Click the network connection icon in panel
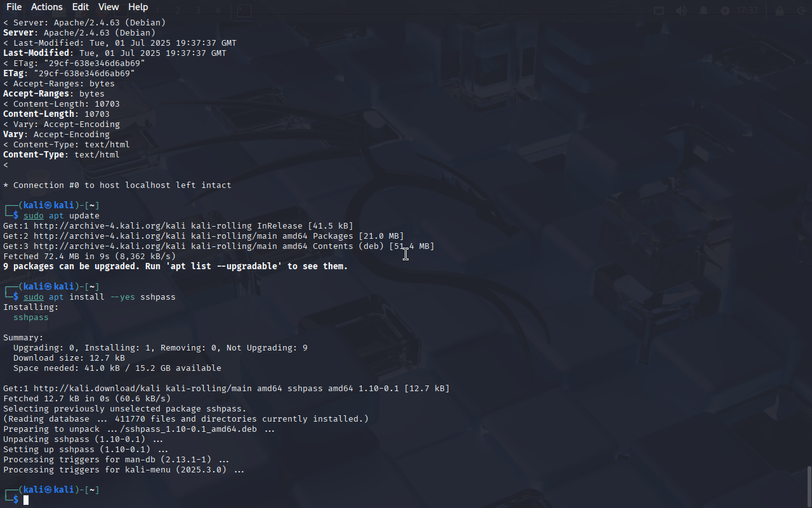The width and height of the screenshot is (812, 508). tap(659, 11)
